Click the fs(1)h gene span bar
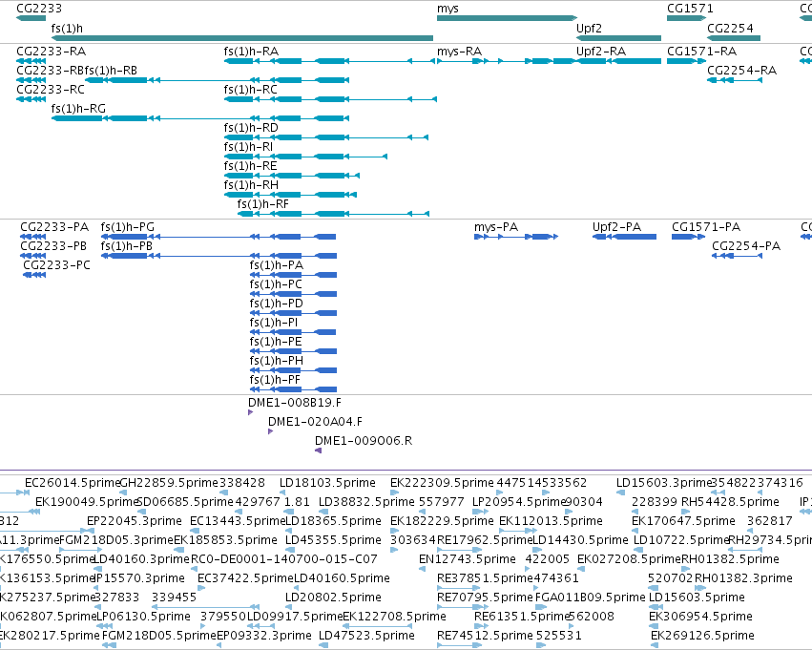The height and width of the screenshot is (650, 812). (x=241, y=38)
